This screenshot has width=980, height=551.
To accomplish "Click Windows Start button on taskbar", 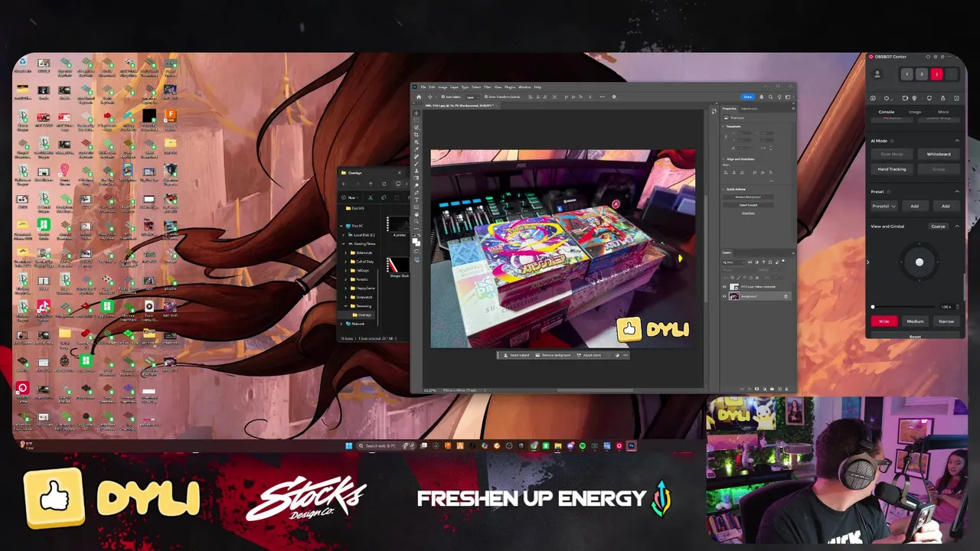I will tap(348, 445).
